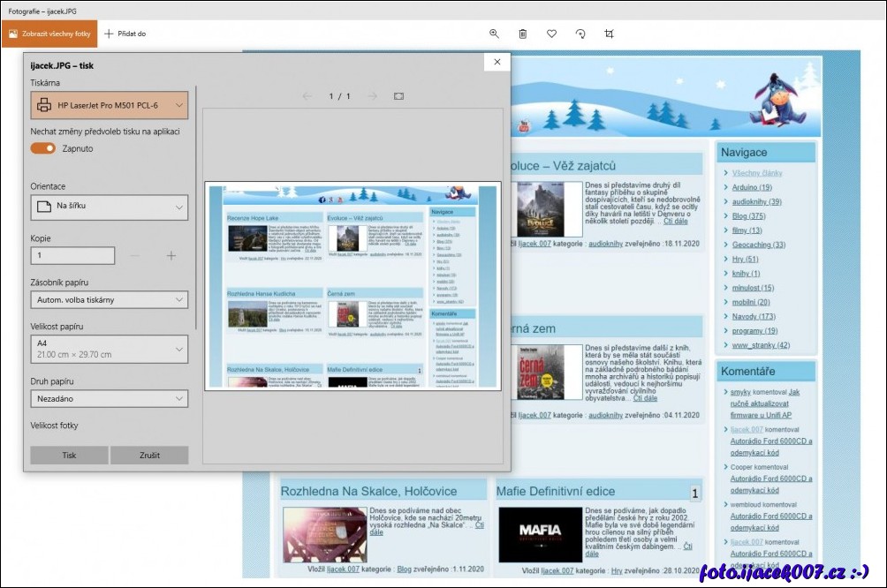
Task: Toggle the Zapnuto app print preferences switch
Action: (x=42, y=148)
